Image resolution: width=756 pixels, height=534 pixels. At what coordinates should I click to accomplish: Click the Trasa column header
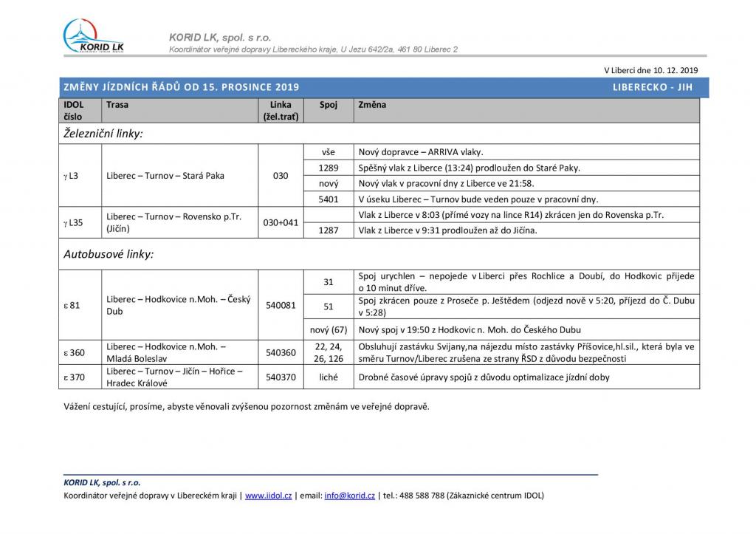[117, 105]
